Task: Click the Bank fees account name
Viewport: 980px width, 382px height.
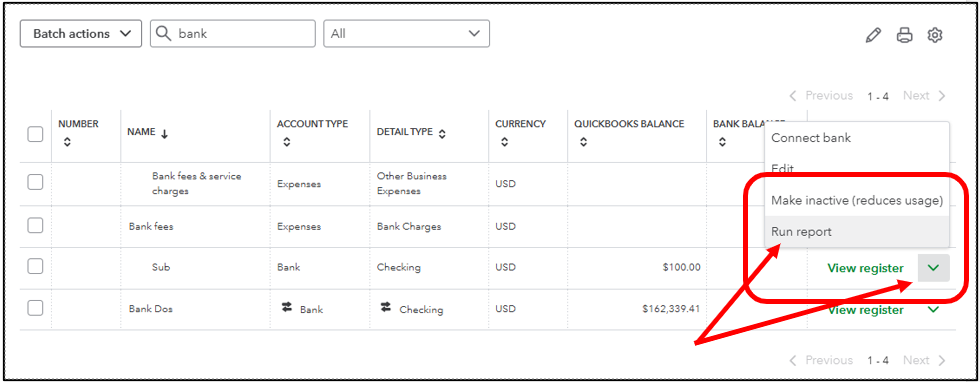Action: pos(151,226)
